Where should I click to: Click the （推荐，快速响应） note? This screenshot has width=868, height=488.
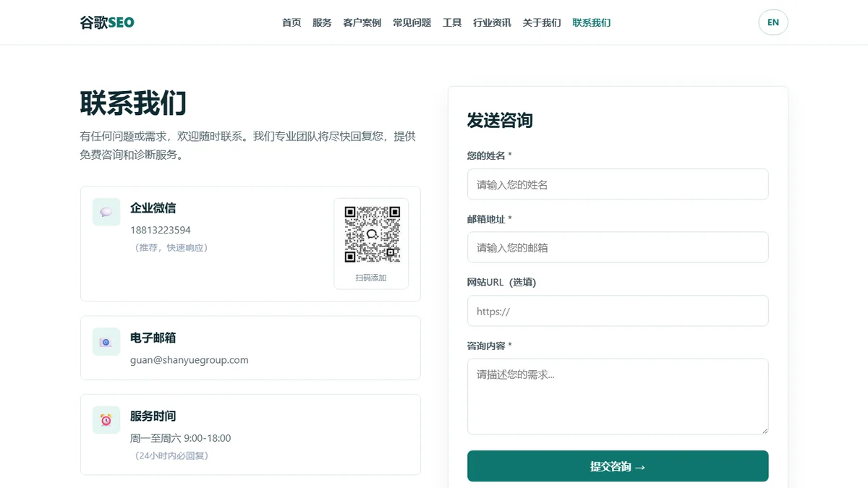point(171,248)
